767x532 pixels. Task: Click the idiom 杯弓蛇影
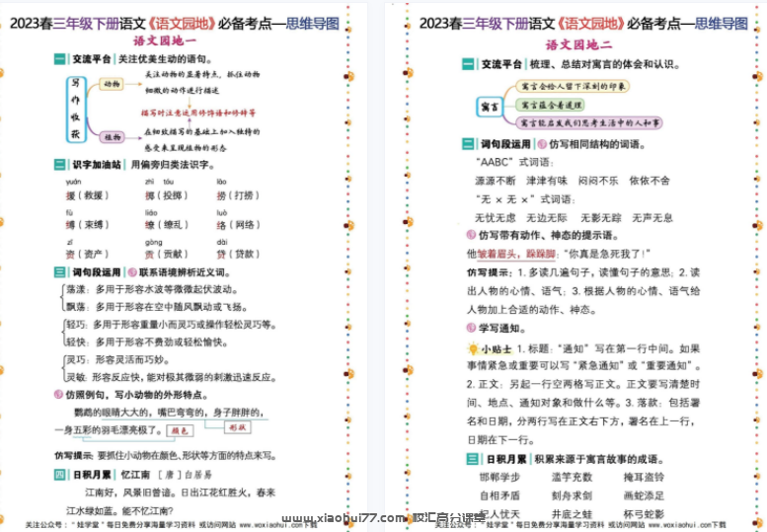click(644, 514)
